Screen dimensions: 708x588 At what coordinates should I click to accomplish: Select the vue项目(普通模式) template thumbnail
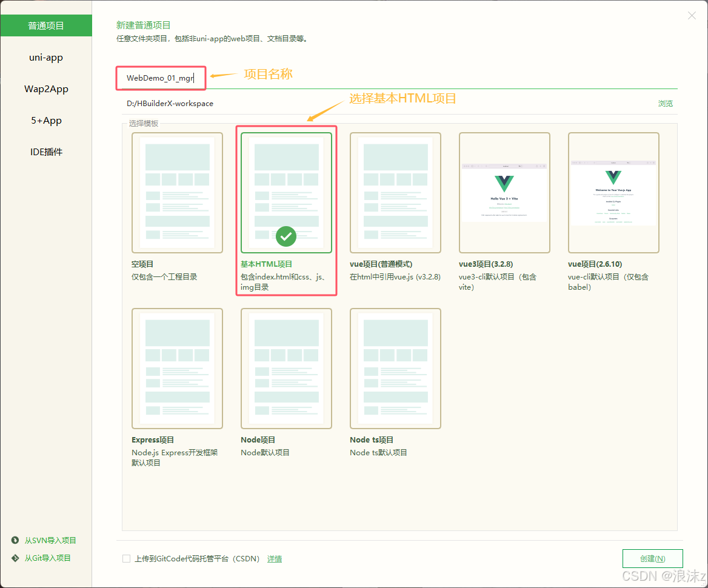[396, 193]
